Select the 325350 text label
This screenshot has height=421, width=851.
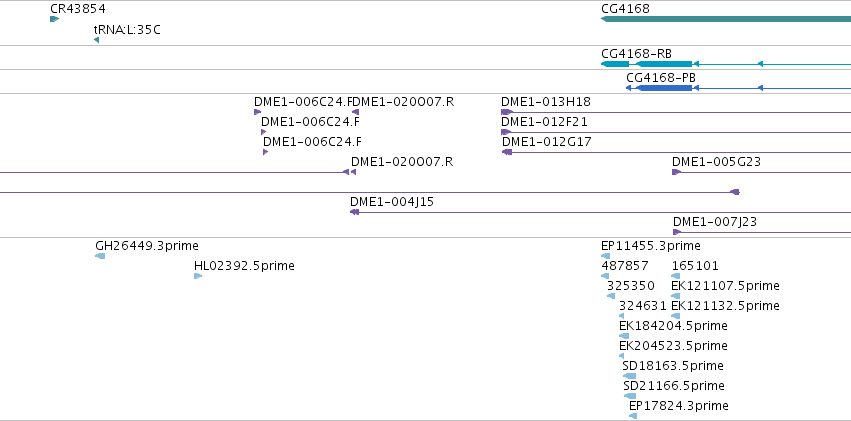[631, 286]
